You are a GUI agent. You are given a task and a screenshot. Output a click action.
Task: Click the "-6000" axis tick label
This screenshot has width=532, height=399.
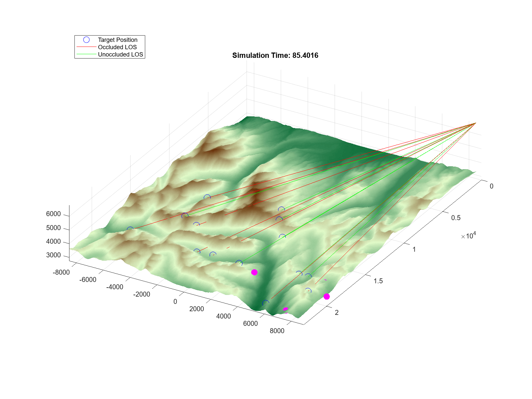pos(88,280)
